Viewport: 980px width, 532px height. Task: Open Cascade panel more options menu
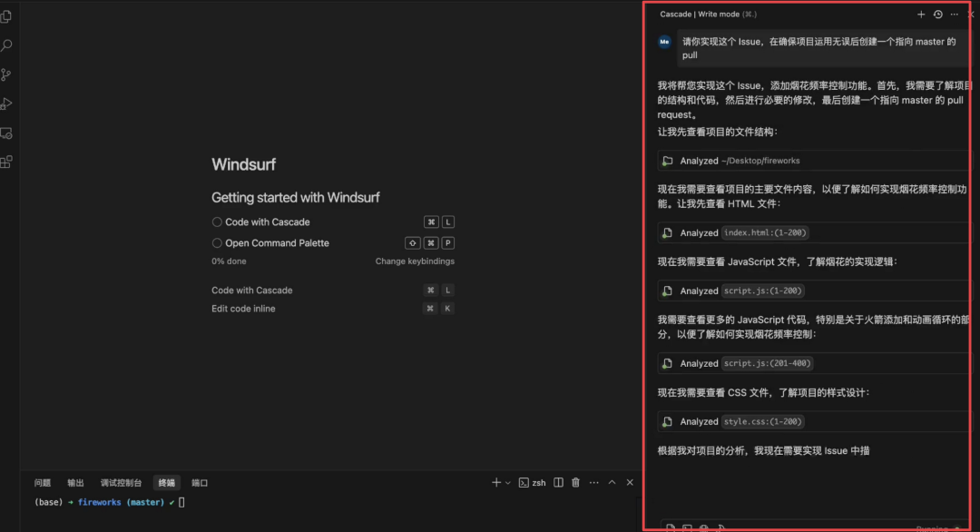[x=954, y=15]
